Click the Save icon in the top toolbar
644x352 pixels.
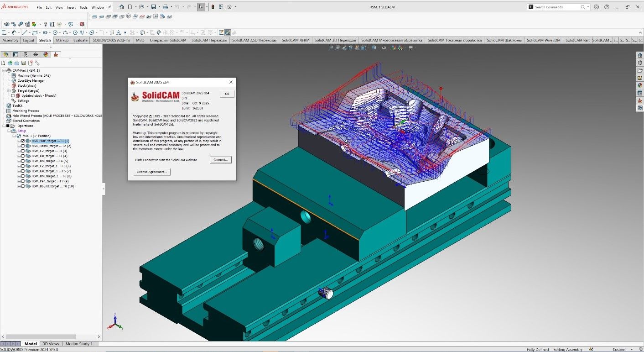pyautogui.click(x=154, y=6)
